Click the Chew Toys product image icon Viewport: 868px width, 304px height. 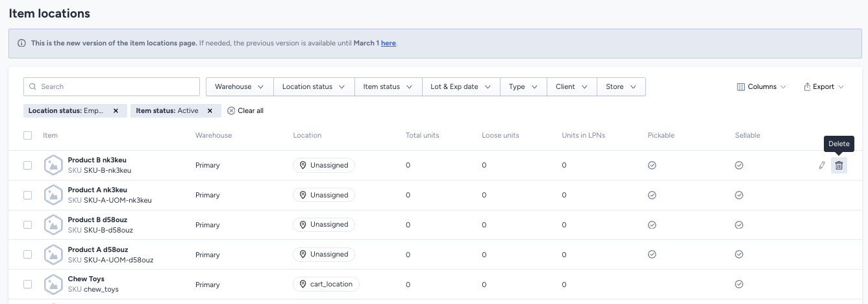53,285
